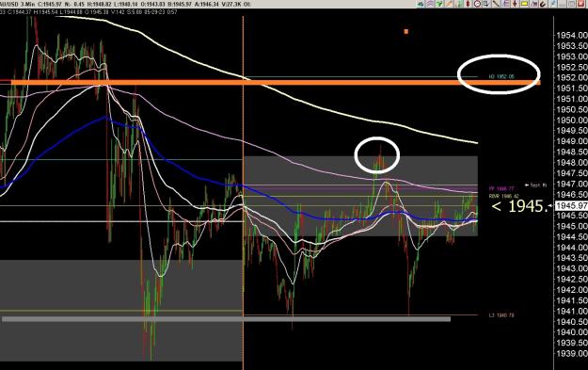Click the purple wavy-lines study icon
The height and width of the screenshot is (370, 588).
tap(430, 4)
